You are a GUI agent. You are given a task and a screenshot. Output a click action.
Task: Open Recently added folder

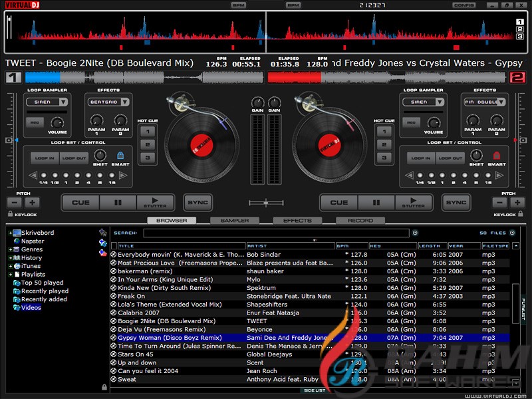point(44,299)
